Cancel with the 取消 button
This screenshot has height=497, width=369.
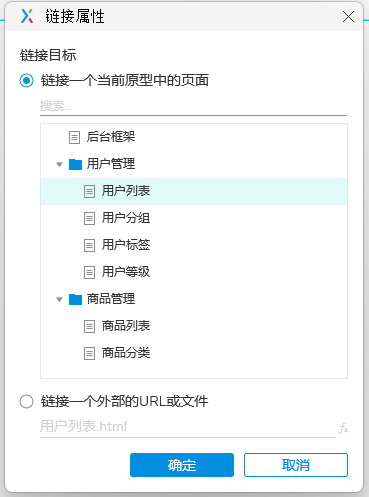point(296,465)
